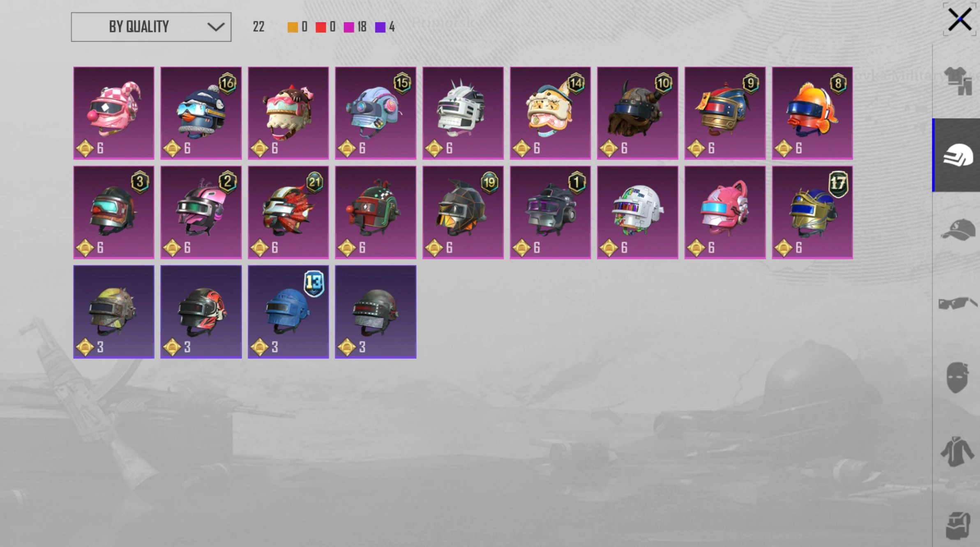Screen dimensions: 980x547
Task: Open the baseball cap category icon
Action: (x=958, y=229)
